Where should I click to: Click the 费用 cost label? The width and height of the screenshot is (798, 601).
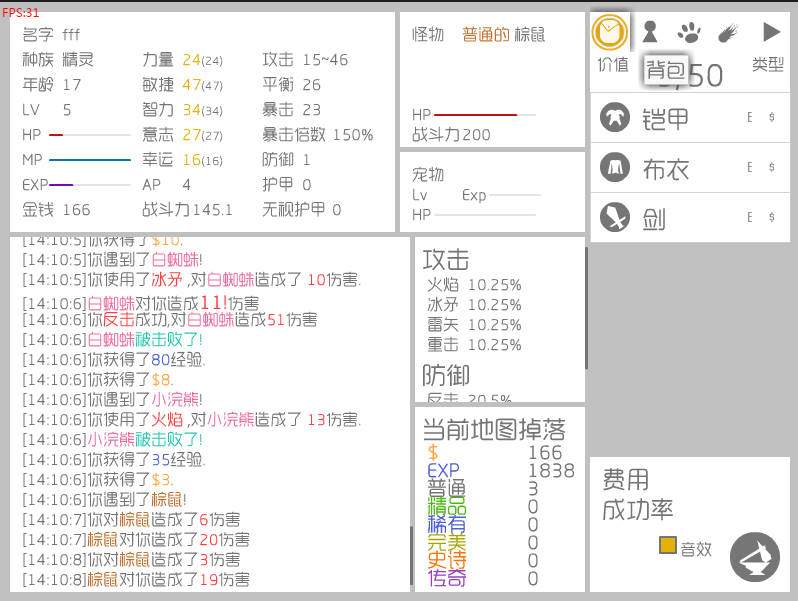[x=626, y=479]
